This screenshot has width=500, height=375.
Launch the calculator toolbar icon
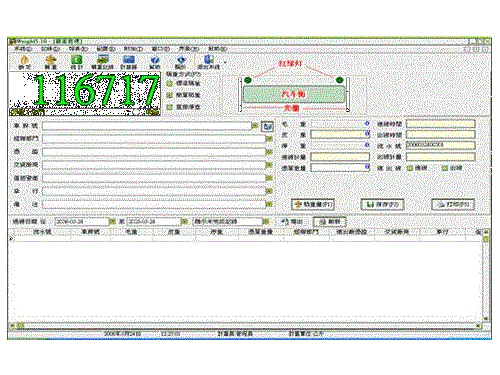pyautogui.click(x=129, y=62)
